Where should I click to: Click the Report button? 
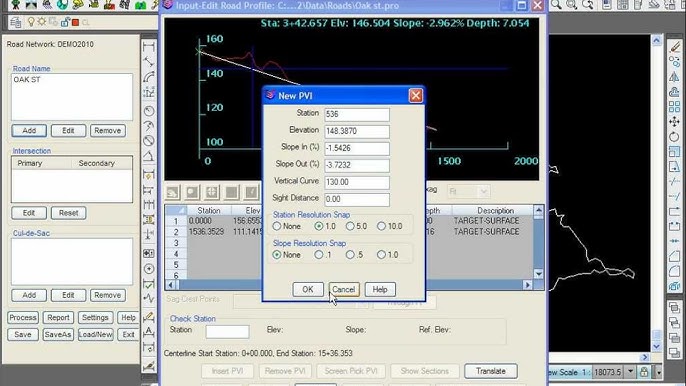(58, 317)
